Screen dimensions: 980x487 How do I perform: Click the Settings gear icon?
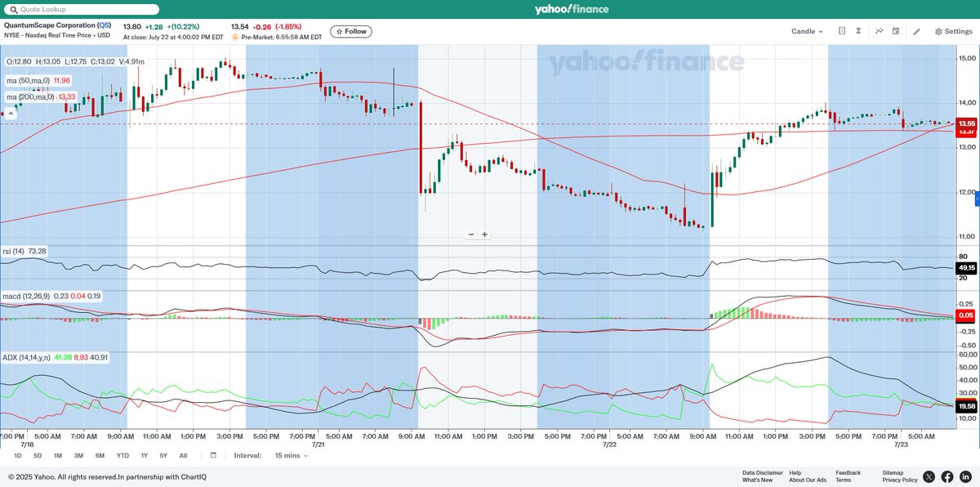938,32
